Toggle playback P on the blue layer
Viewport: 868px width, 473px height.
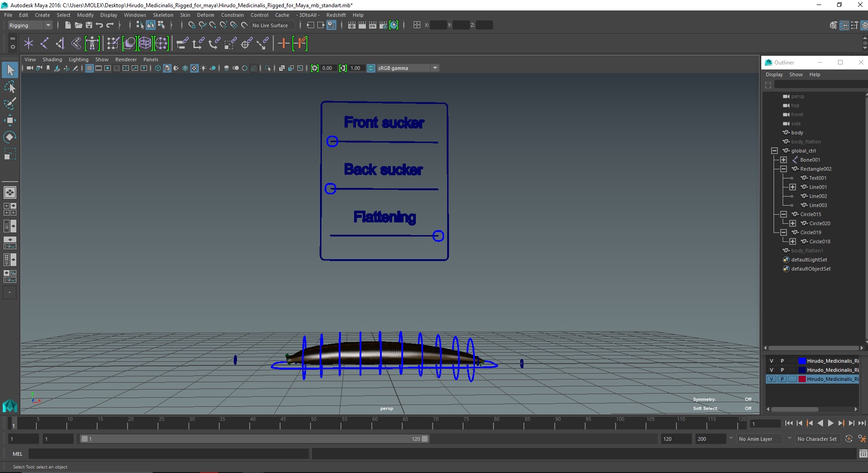tap(782, 361)
